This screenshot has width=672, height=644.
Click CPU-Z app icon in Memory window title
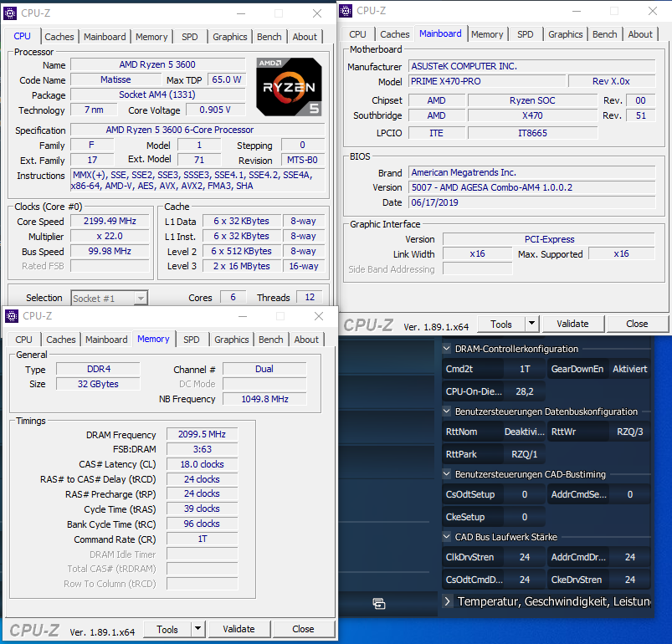(x=12, y=316)
